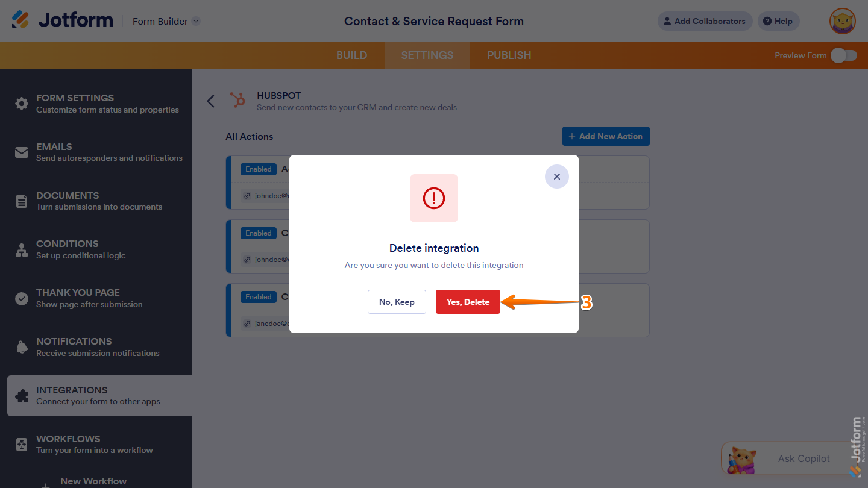
Task: Click the Emails envelope icon
Action: coord(22,152)
